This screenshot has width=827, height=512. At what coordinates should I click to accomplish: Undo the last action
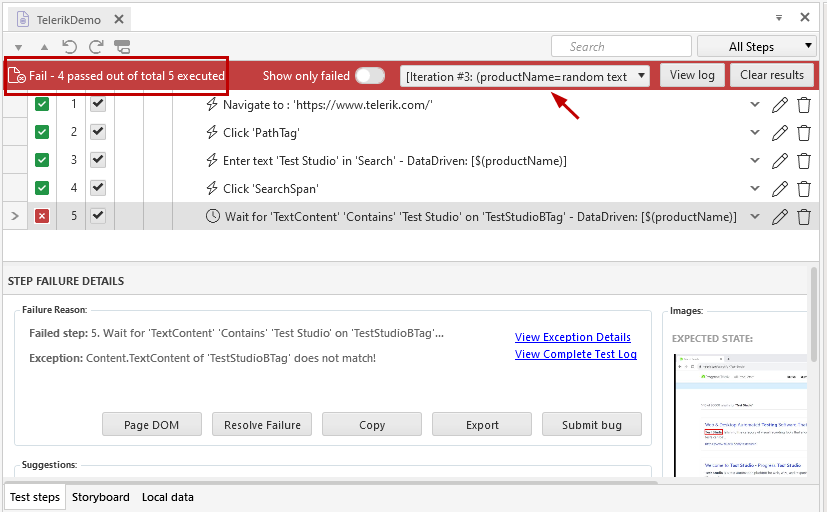70,47
